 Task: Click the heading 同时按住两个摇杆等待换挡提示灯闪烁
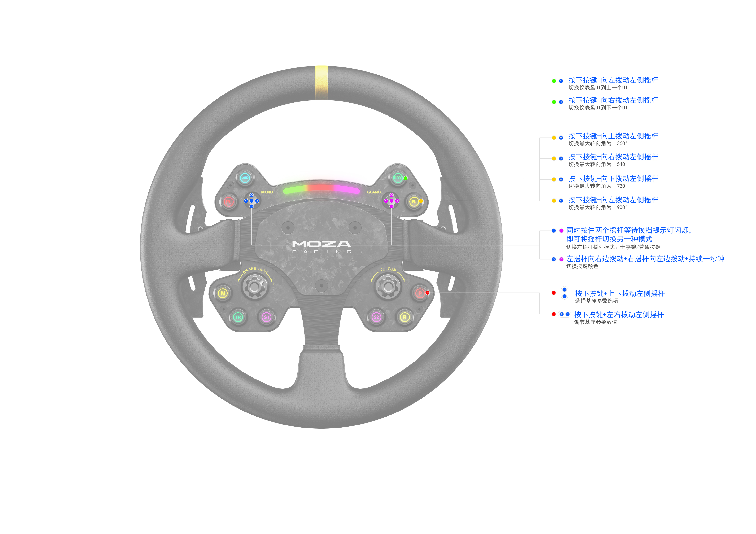[629, 231]
